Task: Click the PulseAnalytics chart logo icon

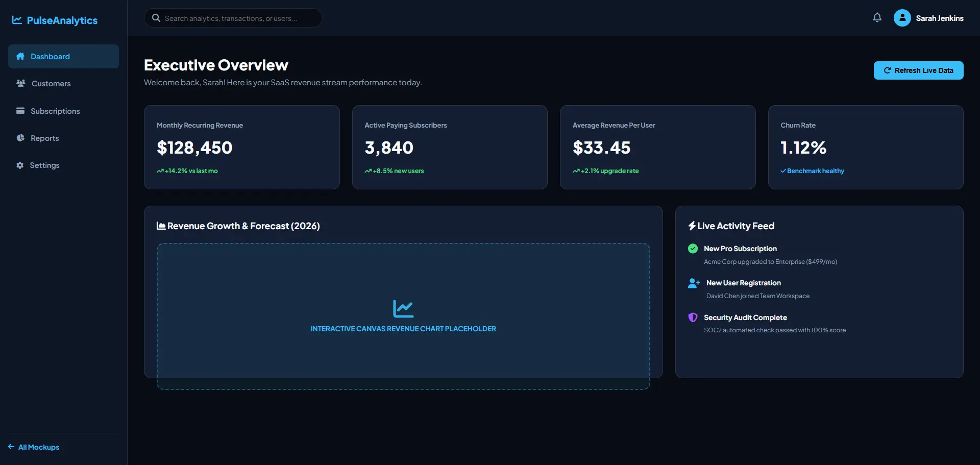Action: pyautogui.click(x=17, y=20)
